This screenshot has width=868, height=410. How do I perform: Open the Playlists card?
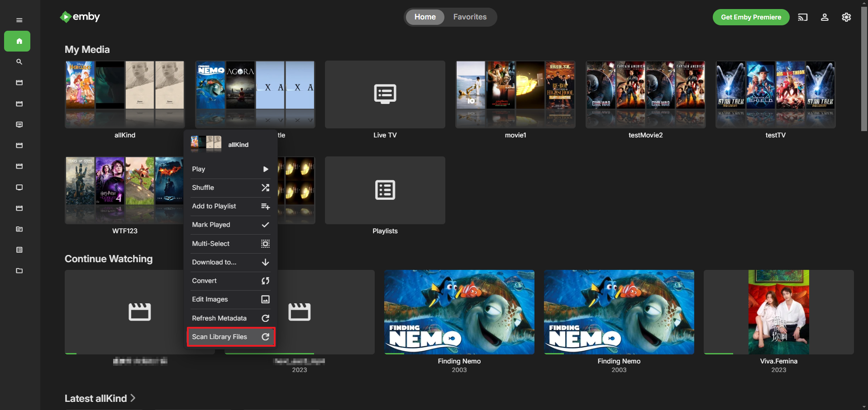[385, 190]
